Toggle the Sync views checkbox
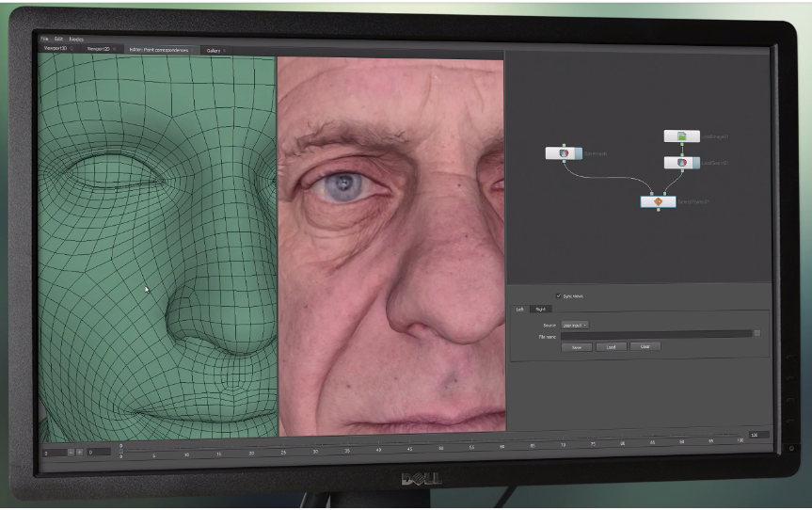Screen dimensions: 812x510 (559, 295)
